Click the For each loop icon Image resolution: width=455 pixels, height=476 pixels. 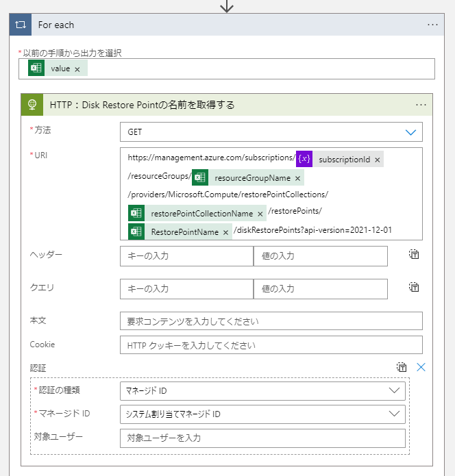(21, 25)
